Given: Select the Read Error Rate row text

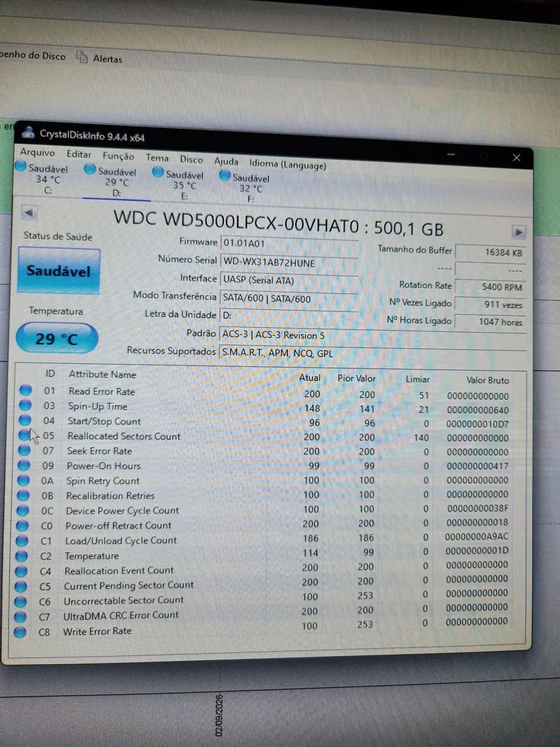Looking at the screenshot, I should (101, 391).
